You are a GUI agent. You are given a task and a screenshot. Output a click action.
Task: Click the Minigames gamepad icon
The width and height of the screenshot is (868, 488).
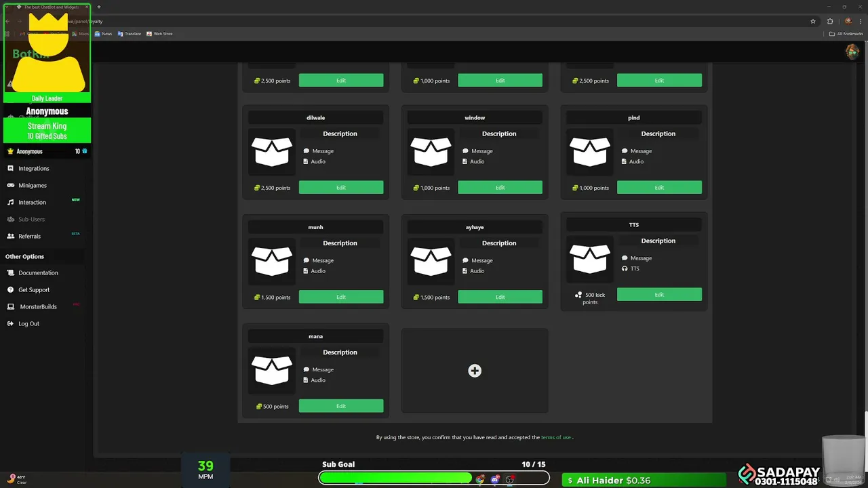[10, 185]
